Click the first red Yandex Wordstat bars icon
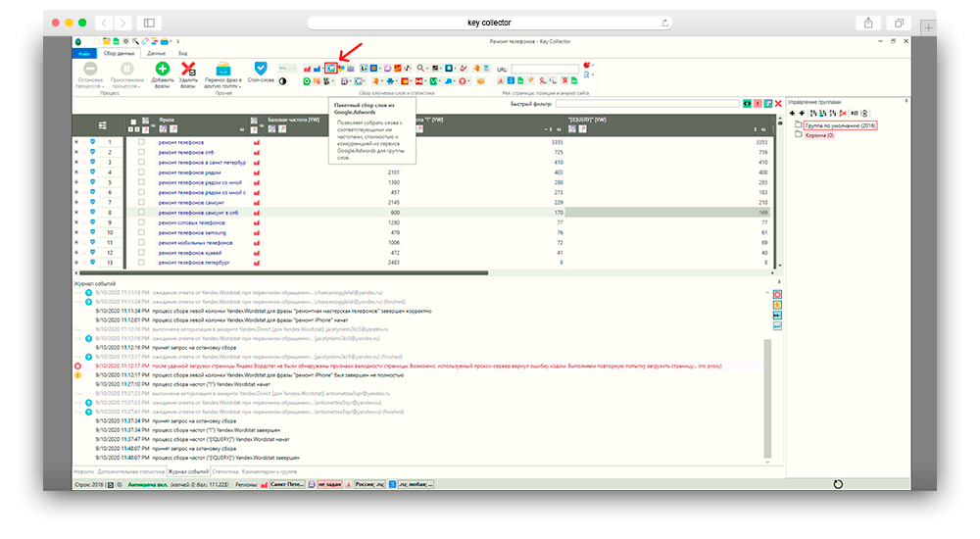 307,69
